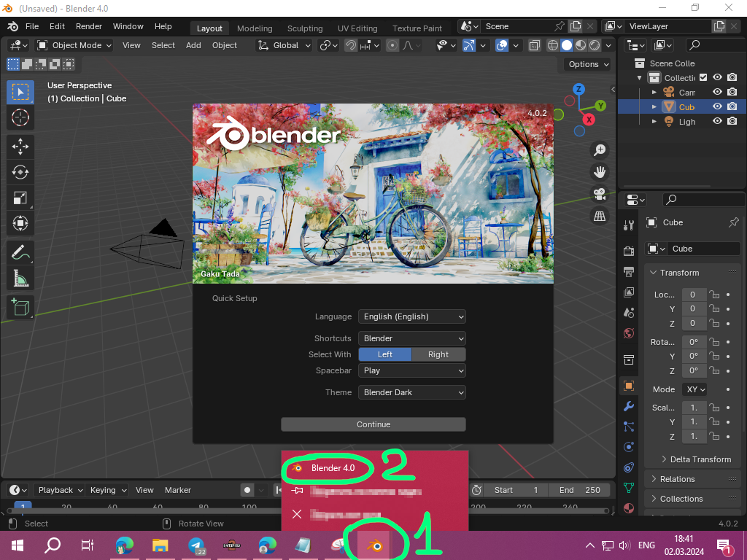Open the Language dropdown

click(x=412, y=316)
